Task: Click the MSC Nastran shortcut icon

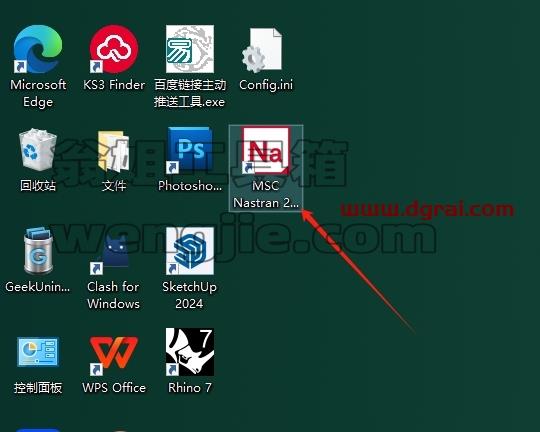Action: tap(266, 151)
